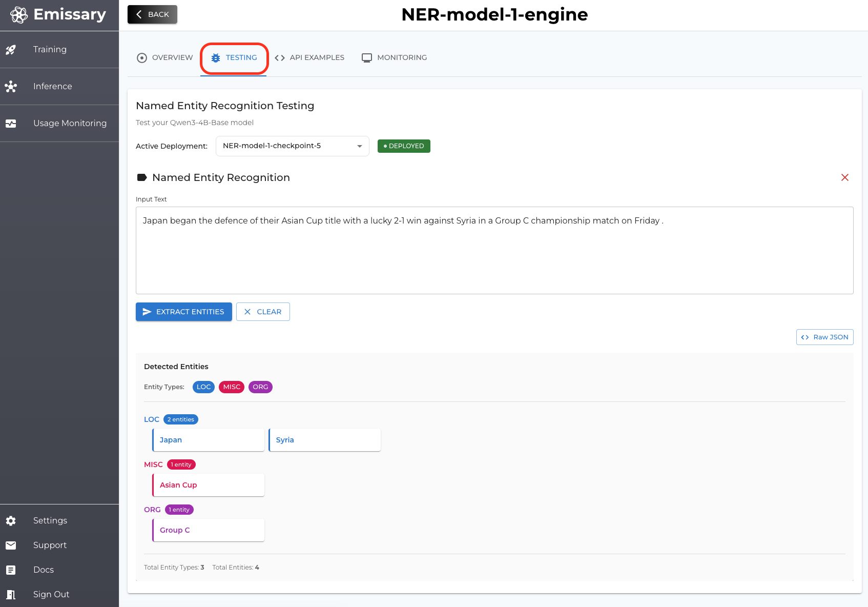Open Docs via the document icon
The height and width of the screenshot is (607, 868).
coord(11,570)
